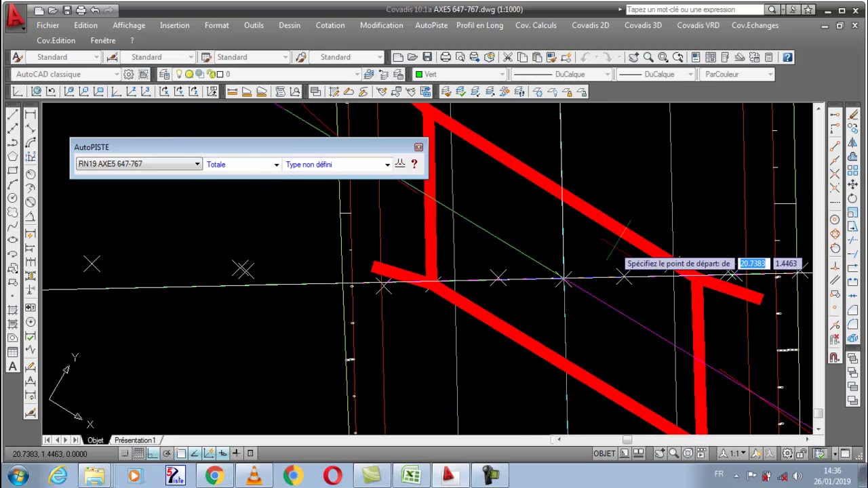
Task: Toggle OBJET model/paper space button
Action: pyautogui.click(x=604, y=453)
